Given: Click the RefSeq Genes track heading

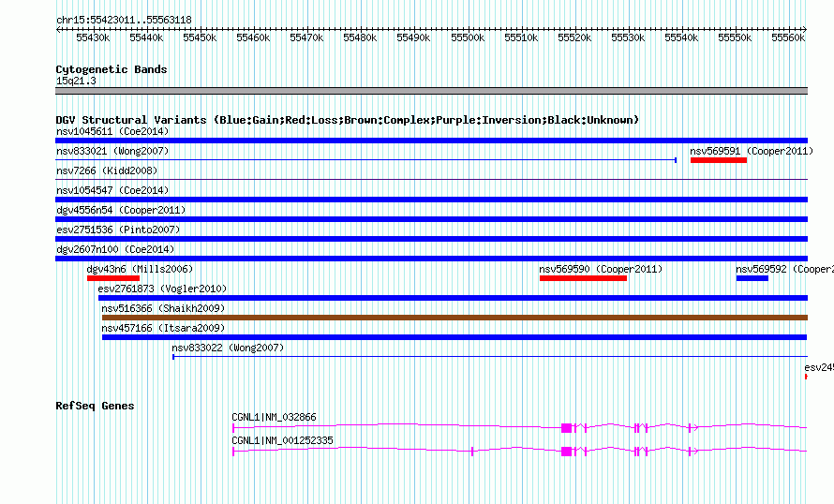Looking at the screenshot, I should click(95, 406).
